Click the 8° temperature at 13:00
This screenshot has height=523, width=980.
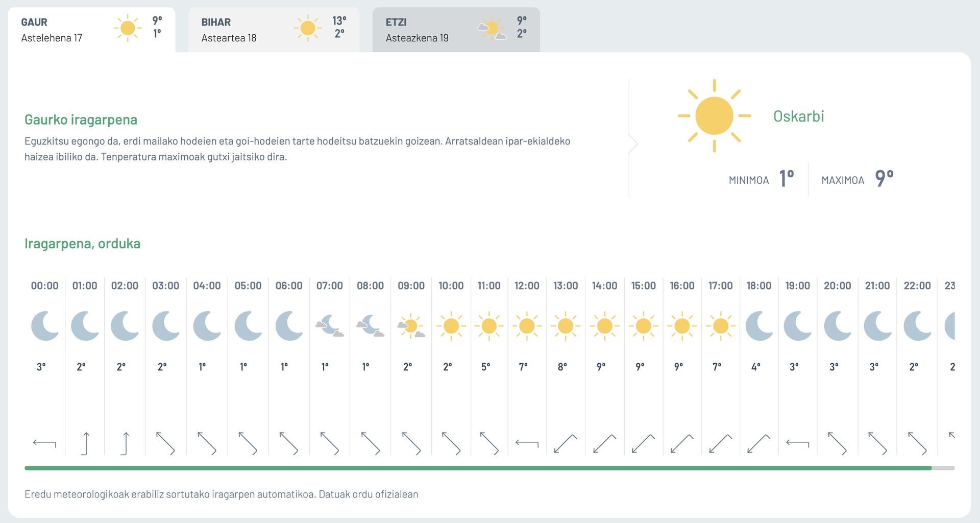pyautogui.click(x=562, y=367)
